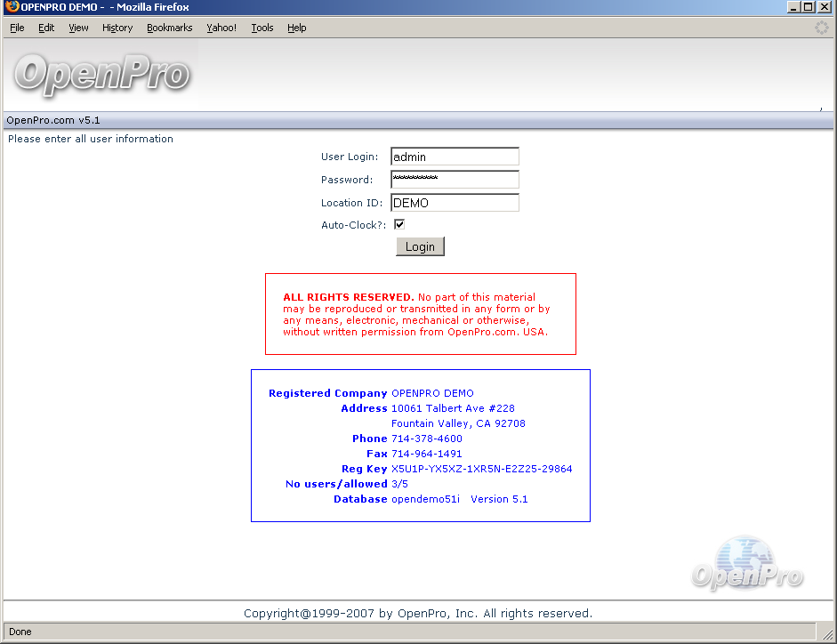Click into the Password field

(455, 180)
